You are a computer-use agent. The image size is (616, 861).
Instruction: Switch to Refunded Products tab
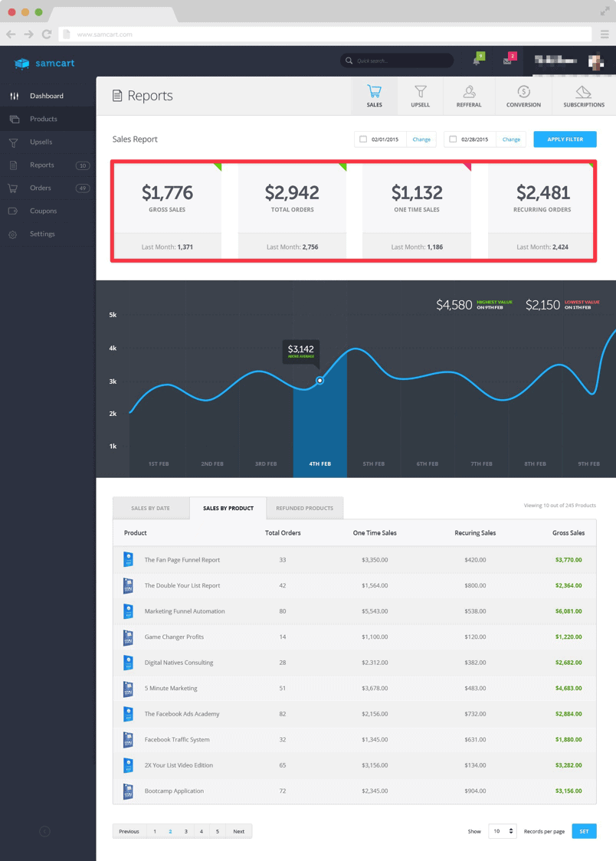pos(305,509)
